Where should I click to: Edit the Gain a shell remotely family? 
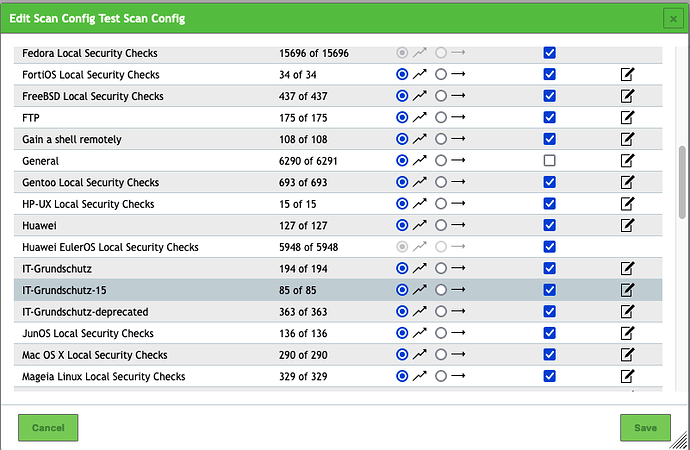click(x=627, y=139)
